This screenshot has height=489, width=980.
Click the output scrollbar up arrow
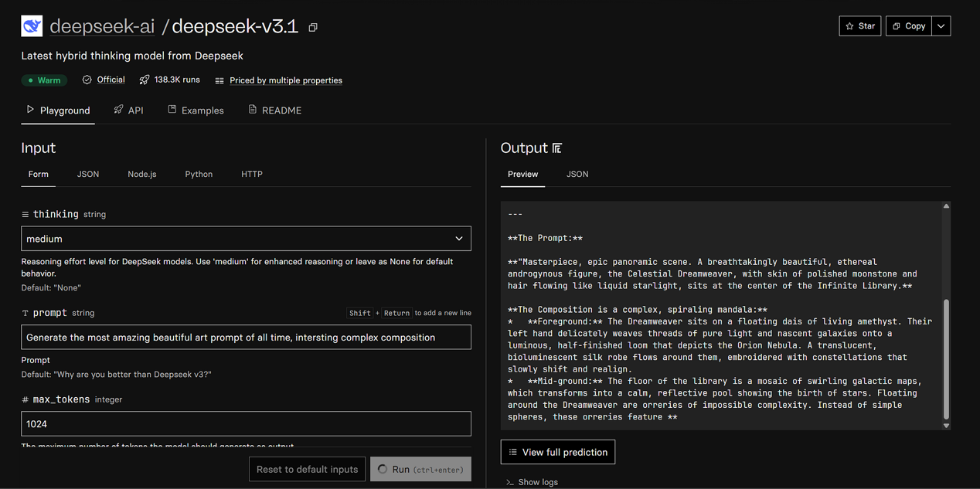(946, 206)
